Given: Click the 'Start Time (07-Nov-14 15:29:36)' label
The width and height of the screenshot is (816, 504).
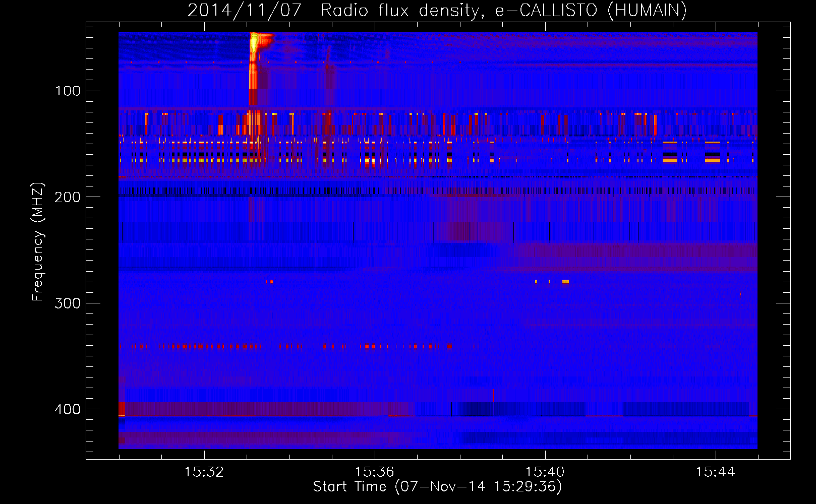Looking at the screenshot, I should [x=437, y=486].
